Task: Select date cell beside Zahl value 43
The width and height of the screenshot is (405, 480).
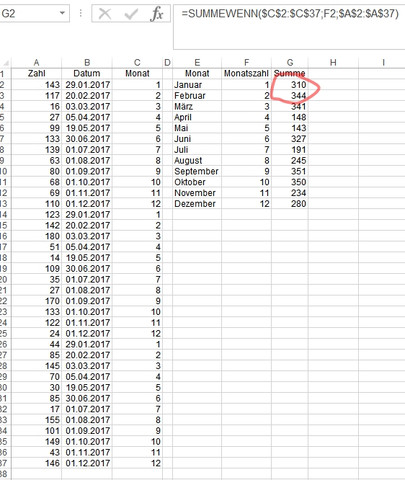Action: [x=87, y=452]
